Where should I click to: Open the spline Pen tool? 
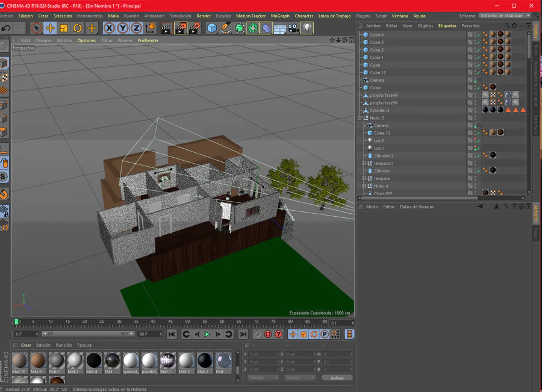click(225, 28)
